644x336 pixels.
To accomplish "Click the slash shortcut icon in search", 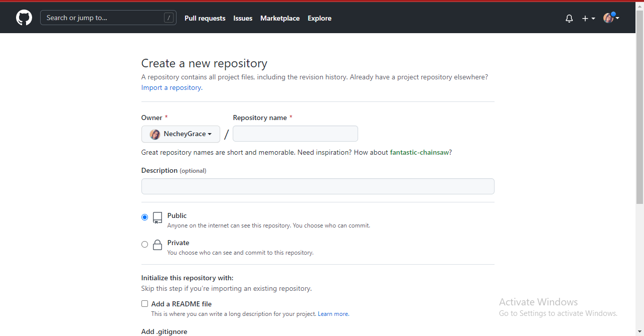I will [x=169, y=18].
